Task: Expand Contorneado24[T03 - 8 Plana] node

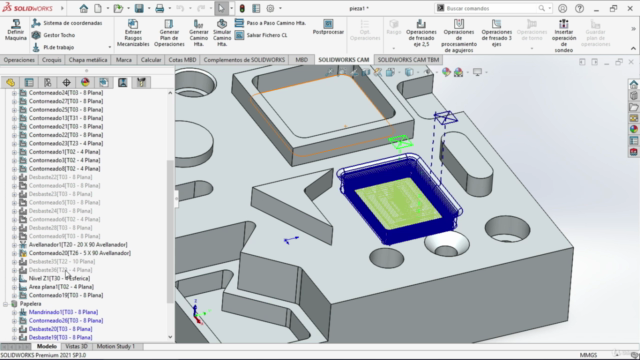Action: [x=14, y=93]
